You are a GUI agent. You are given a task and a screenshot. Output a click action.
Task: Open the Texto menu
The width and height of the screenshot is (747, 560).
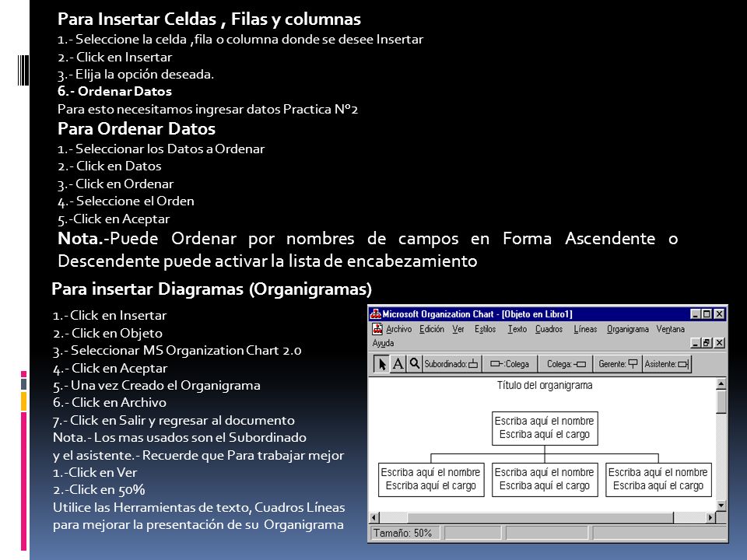click(x=517, y=329)
